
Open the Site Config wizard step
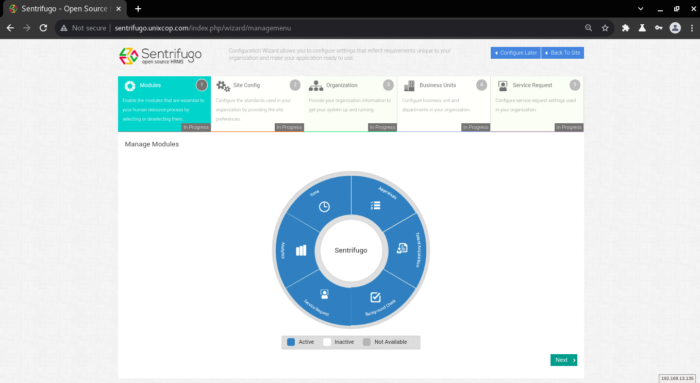[x=258, y=104]
